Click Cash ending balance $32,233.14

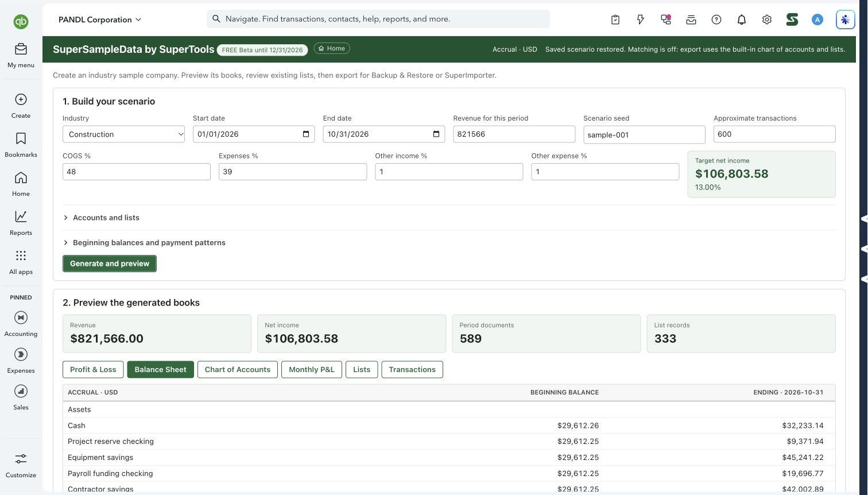[x=803, y=426]
